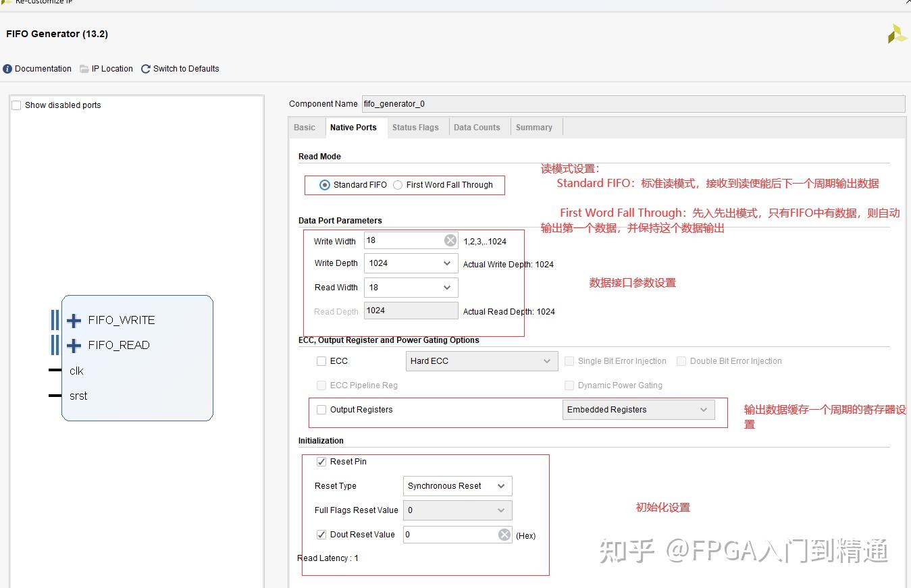This screenshot has width=911, height=588.
Task: Select First Word Fall Through radio button
Action: [398, 185]
